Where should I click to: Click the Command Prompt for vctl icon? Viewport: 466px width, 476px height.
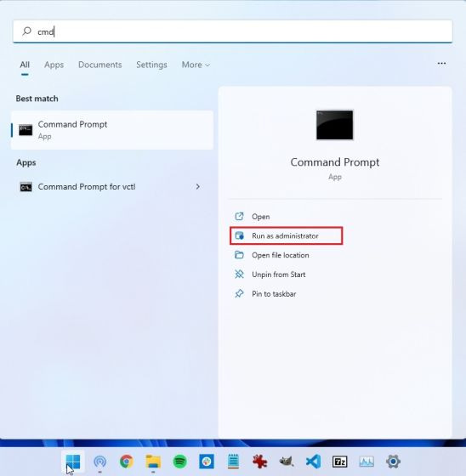click(x=26, y=187)
